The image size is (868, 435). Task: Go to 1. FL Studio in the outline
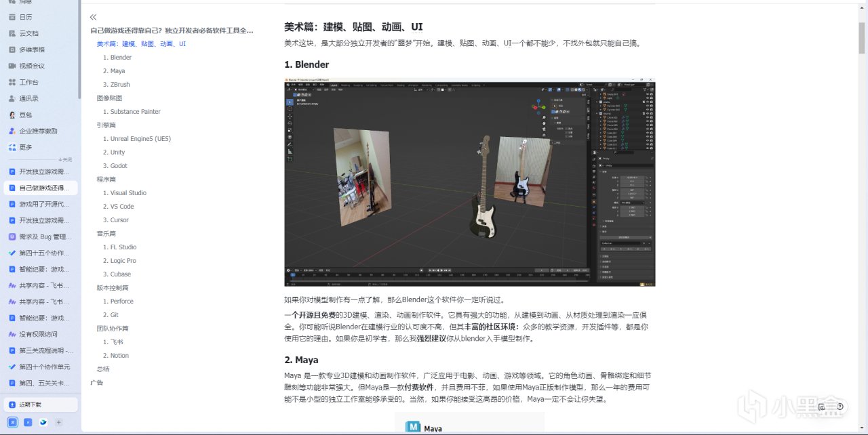(x=120, y=247)
